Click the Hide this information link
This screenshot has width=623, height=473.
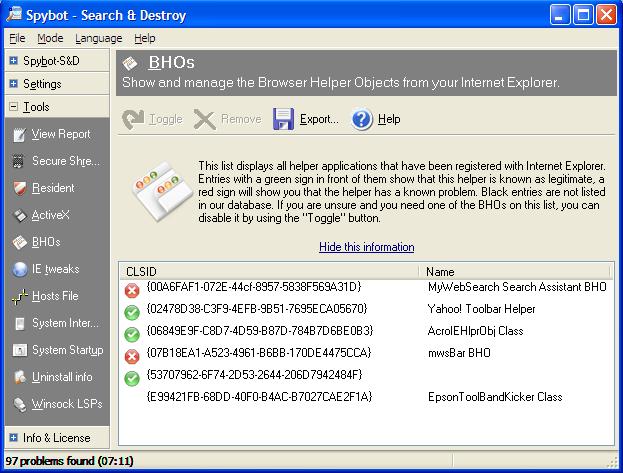[367, 247]
